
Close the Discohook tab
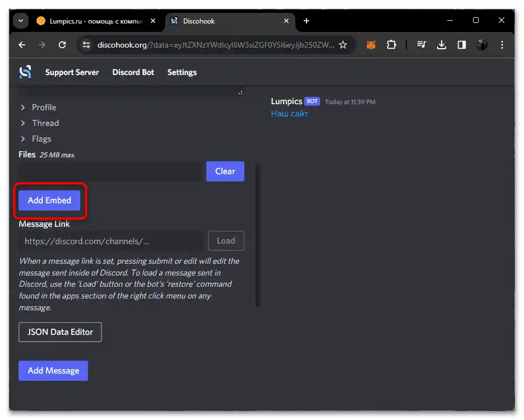[x=286, y=21]
